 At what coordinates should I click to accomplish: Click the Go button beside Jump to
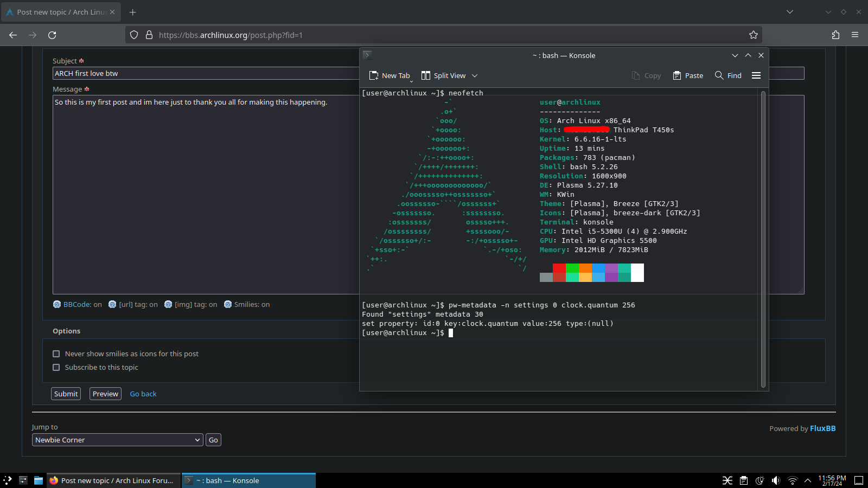tap(213, 440)
